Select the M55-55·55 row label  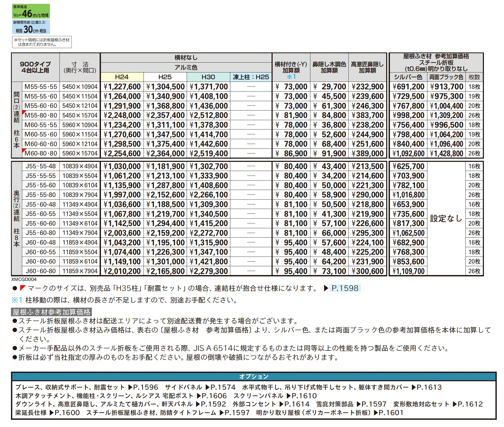pyautogui.click(x=41, y=87)
